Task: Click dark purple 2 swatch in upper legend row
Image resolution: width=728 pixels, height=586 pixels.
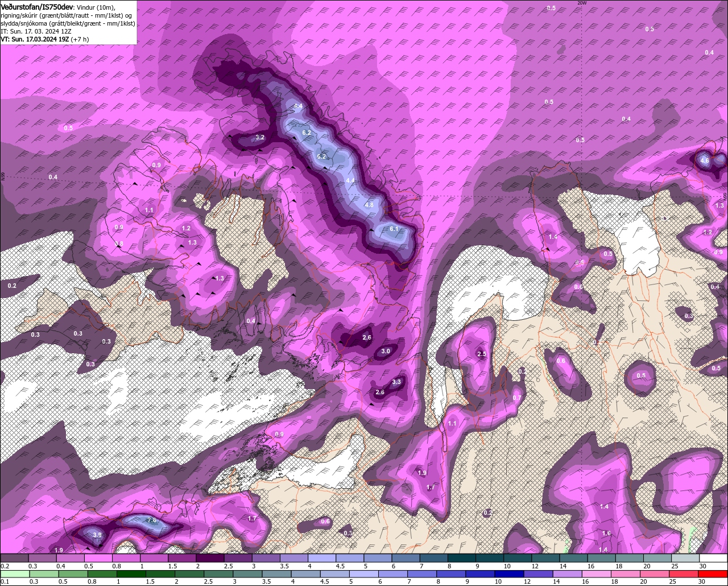Action: pyautogui.click(x=210, y=558)
